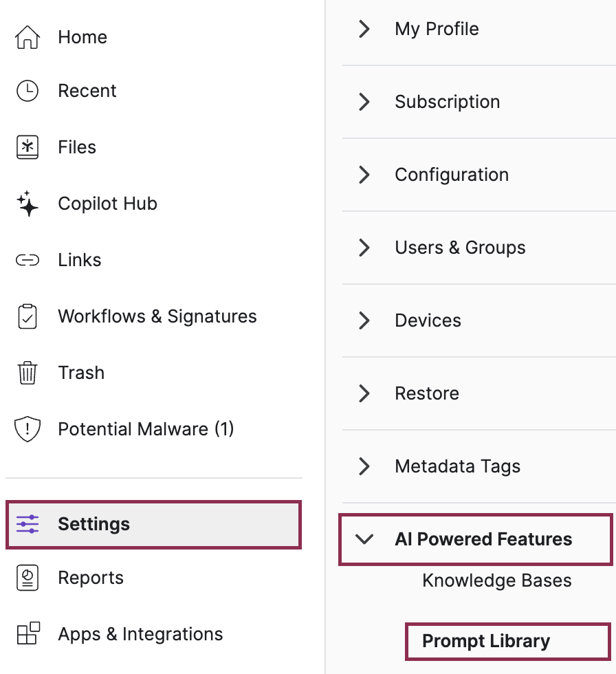Click the Reports document icon

(x=27, y=578)
